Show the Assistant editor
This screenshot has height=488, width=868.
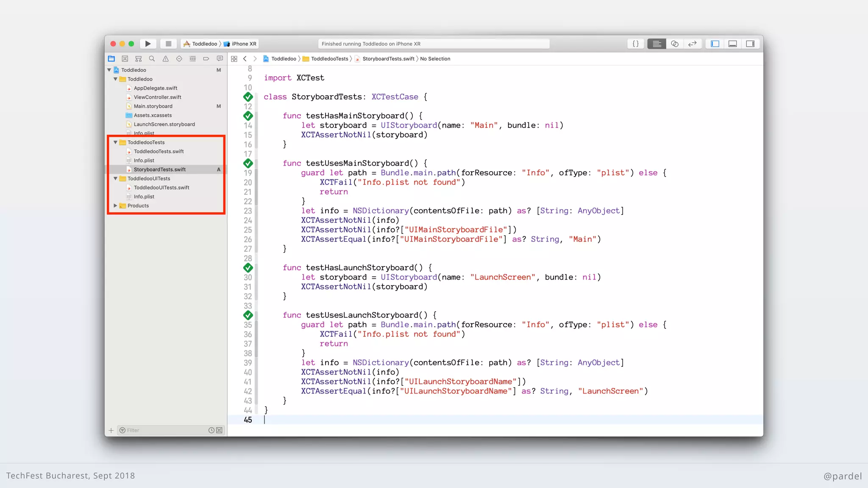675,44
